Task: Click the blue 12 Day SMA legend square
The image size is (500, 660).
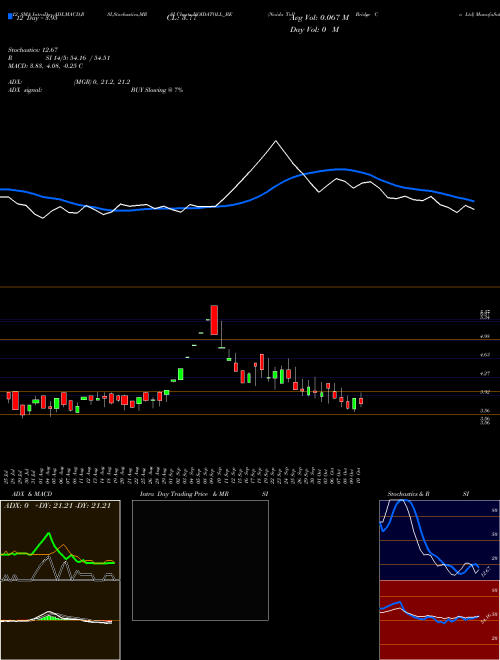Action: point(11,17)
